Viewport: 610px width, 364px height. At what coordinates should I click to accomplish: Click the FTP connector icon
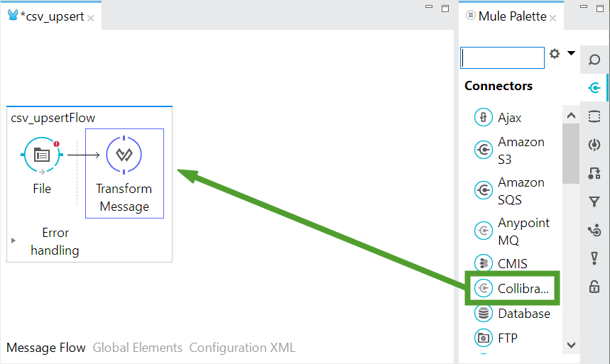click(484, 338)
